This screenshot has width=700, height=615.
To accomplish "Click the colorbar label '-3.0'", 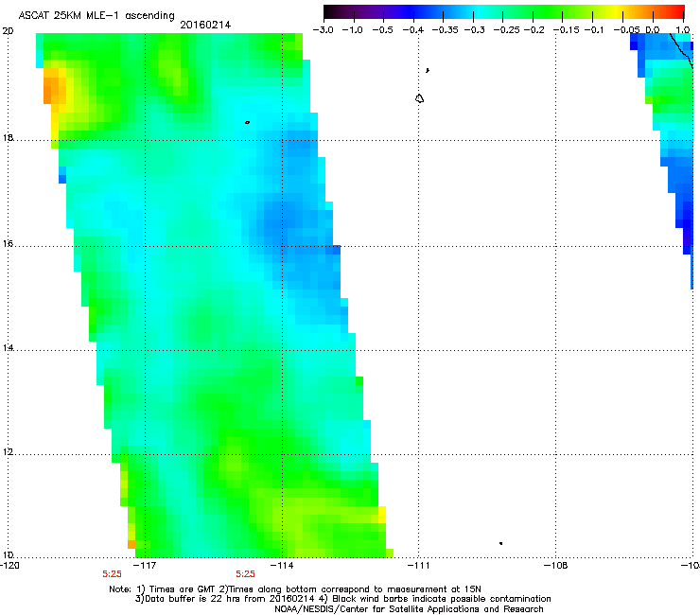I will pyautogui.click(x=323, y=30).
